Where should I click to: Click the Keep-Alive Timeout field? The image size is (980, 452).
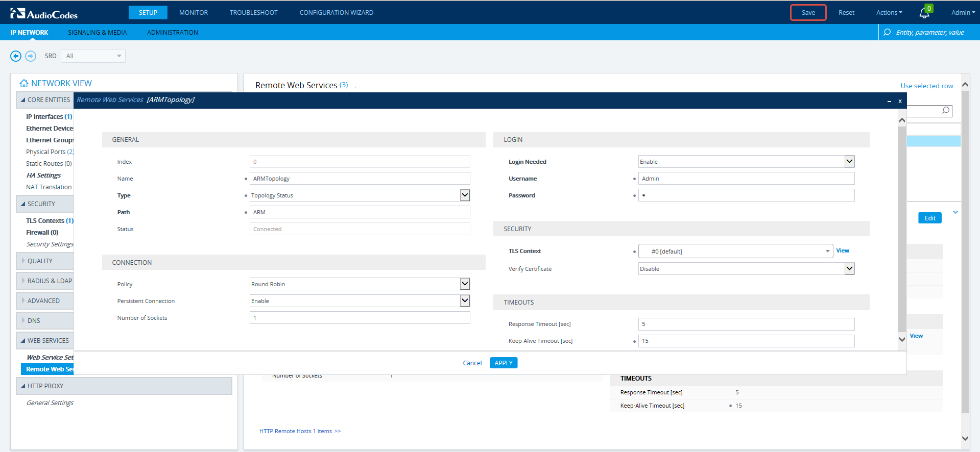point(747,341)
